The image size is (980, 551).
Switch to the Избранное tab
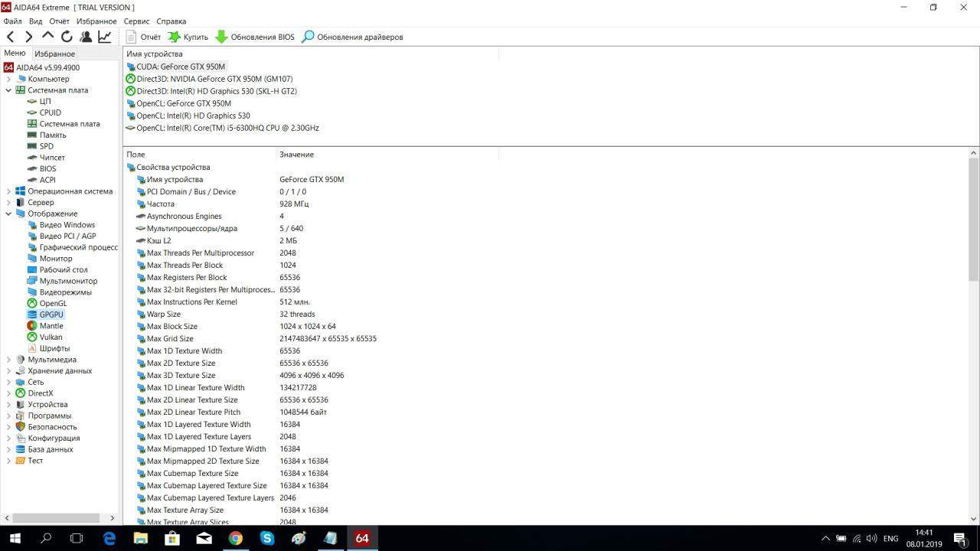pyautogui.click(x=54, y=54)
